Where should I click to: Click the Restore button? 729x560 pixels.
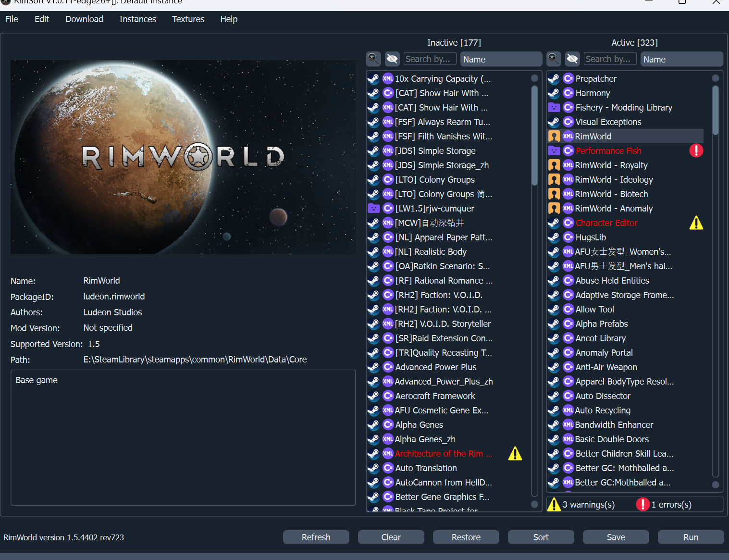coord(466,537)
